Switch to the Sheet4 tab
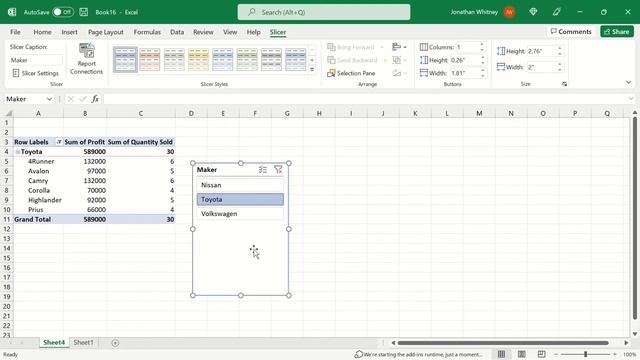Screen dimensions: 640x360 pos(54,342)
